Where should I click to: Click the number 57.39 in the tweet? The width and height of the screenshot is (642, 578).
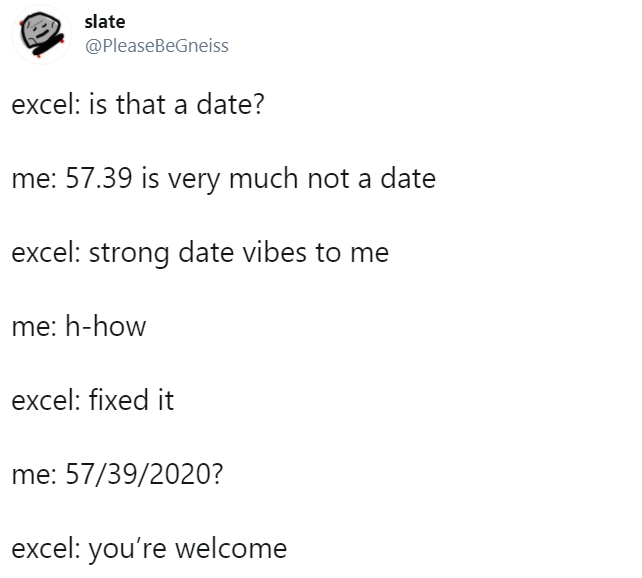[x=99, y=178]
